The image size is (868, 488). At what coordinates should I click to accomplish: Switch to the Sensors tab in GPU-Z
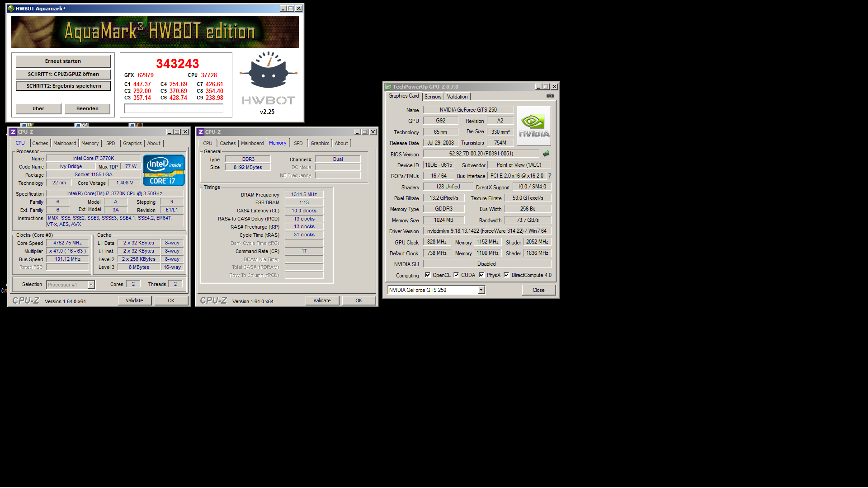pyautogui.click(x=433, y=97)
